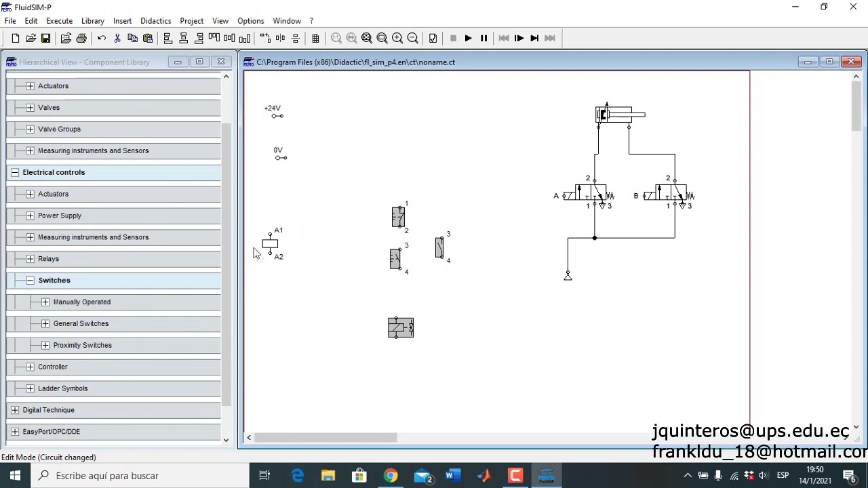Viewport: 868px width, 488px height.
Task: Open the circuit preview browser
Action: [66, 39]
